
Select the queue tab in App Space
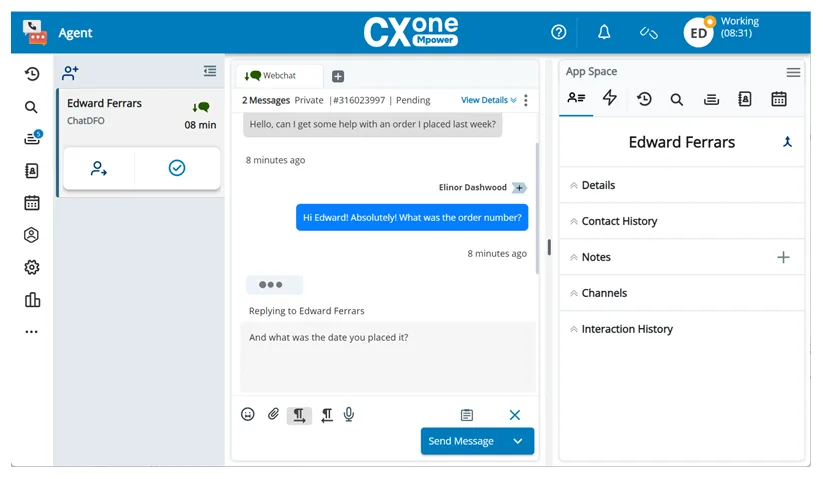pos(711,99)
